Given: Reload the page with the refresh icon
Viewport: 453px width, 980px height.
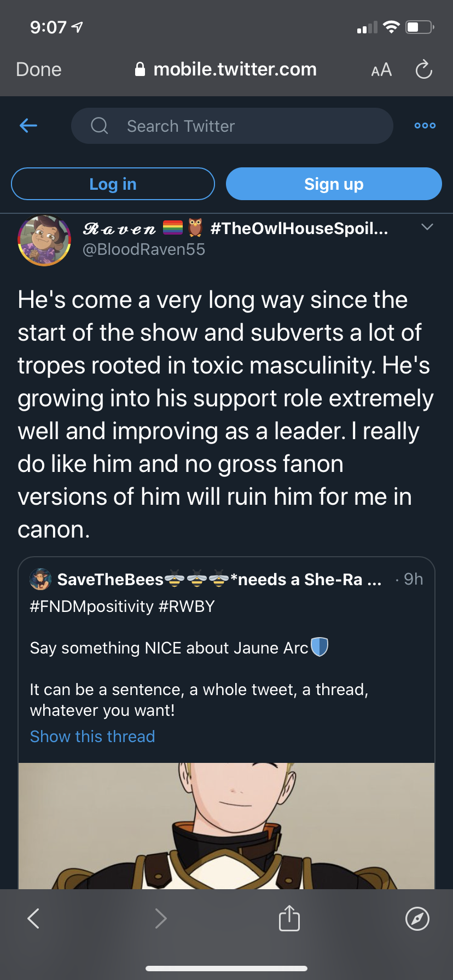Looking at the screenshot, I should tap(424, 69).
